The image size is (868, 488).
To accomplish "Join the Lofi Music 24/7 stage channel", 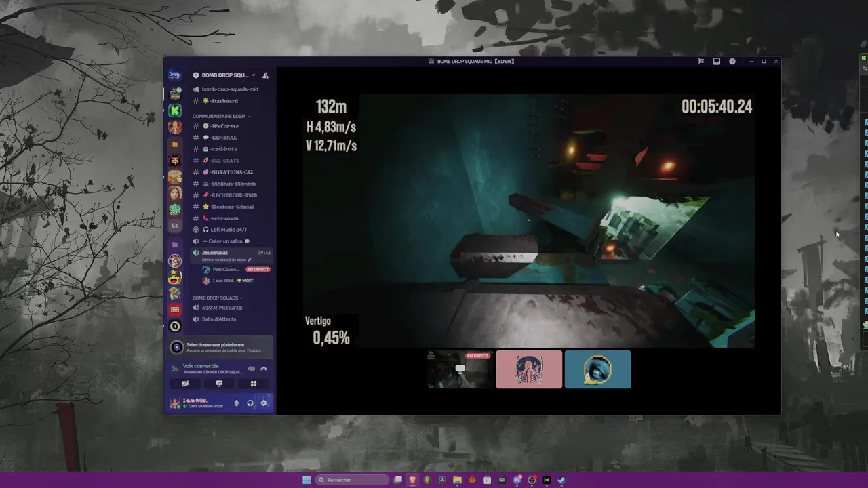I will [230, 230].
